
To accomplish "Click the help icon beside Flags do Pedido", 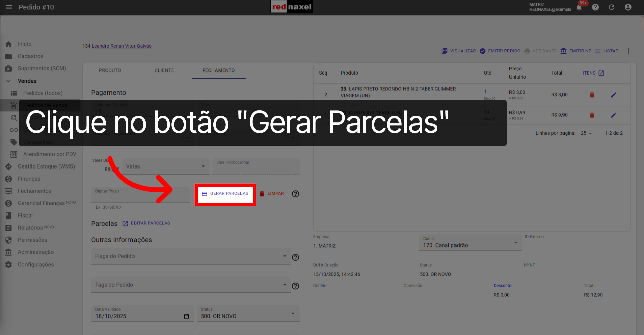I will click(296, 257).
